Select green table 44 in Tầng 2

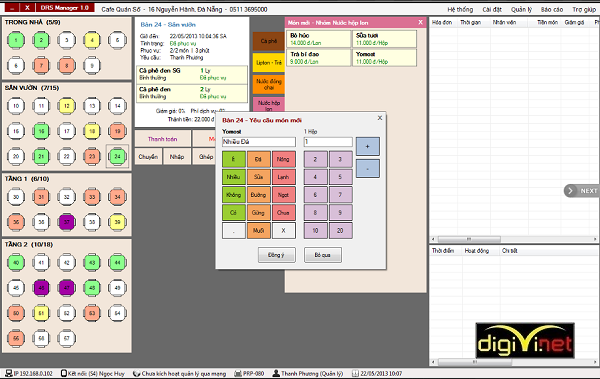coord(117,262)
